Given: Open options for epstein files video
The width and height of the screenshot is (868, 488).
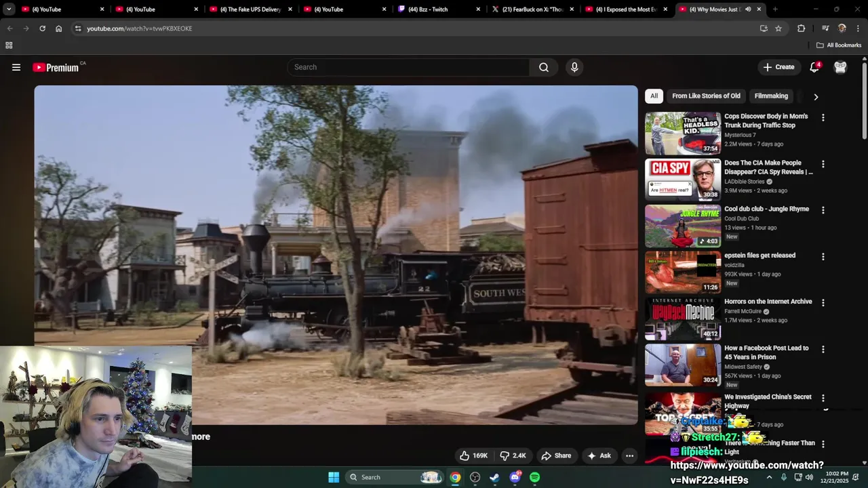Looking at the screenshot, I should coord(823,257).
